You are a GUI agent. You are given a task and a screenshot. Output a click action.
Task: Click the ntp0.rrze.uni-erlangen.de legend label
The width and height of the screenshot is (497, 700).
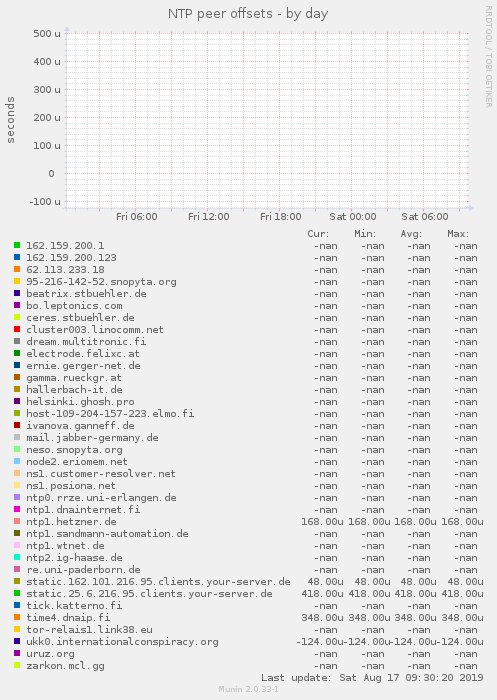101,498
